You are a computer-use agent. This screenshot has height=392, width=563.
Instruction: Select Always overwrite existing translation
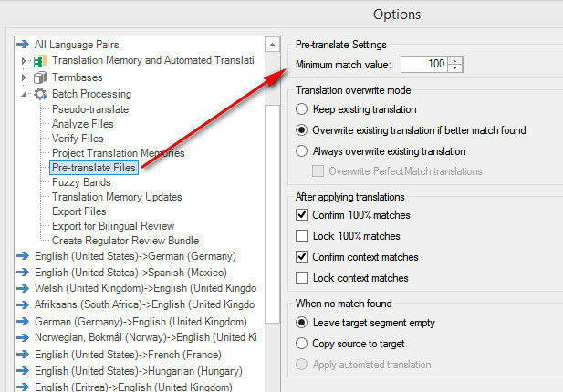pos(302,151)
